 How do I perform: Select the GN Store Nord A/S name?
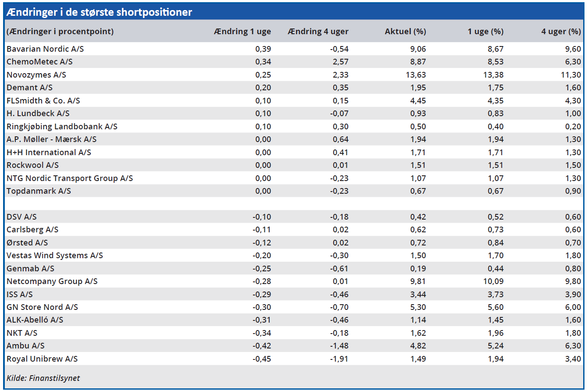click(x=42, y=307)
